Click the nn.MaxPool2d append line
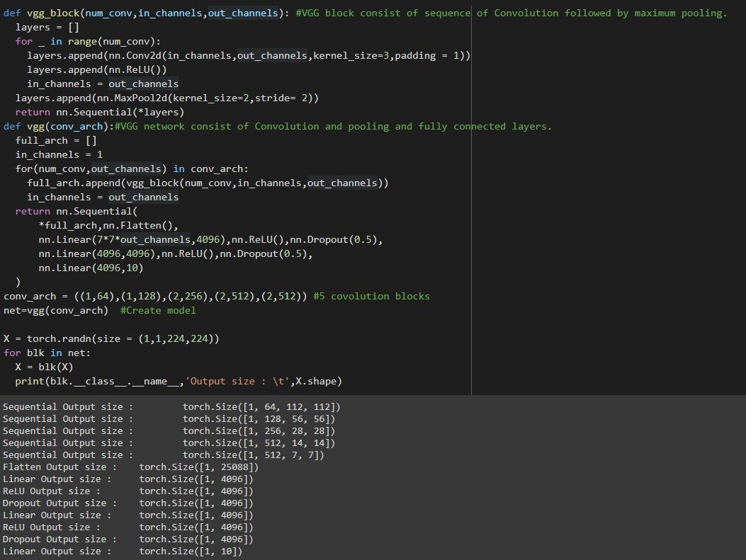Screen dimensions: 746x560 click(x=166, y=98)
